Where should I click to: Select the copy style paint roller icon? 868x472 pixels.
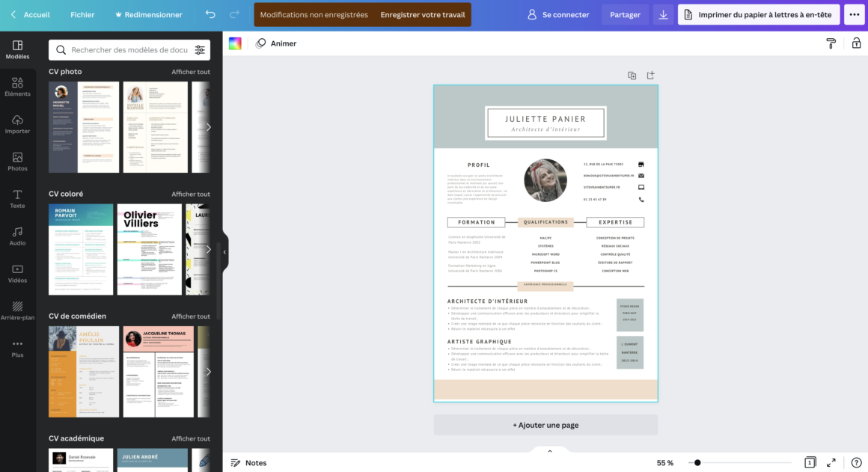pyautogui.click(x=831, y=43)
